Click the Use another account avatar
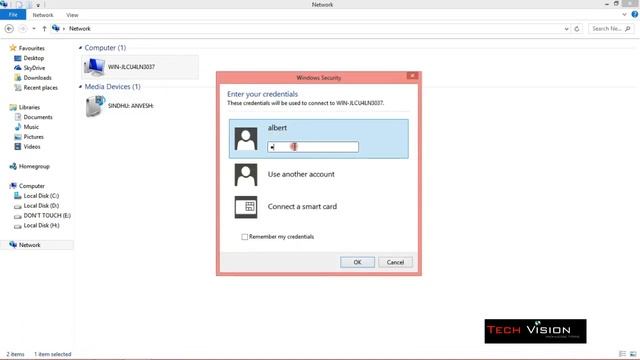This screenshot has height=360, width=640. (x=246, y=175)
